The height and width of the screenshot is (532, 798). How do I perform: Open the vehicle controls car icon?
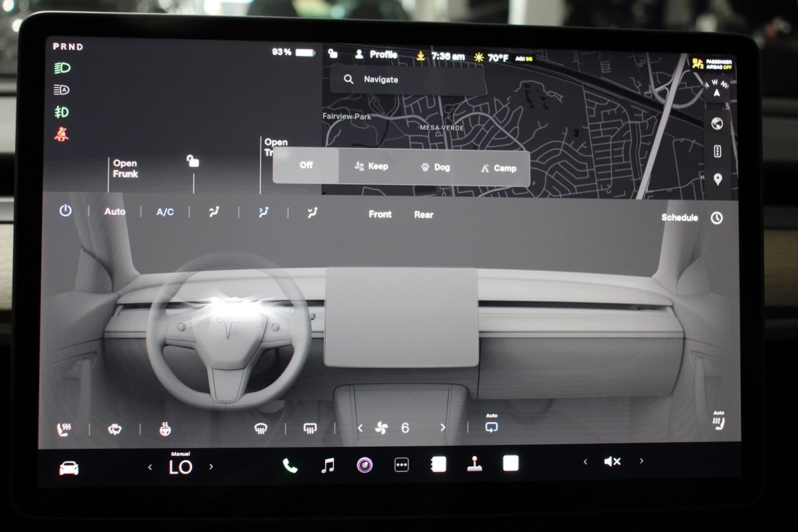pos(68,468)
